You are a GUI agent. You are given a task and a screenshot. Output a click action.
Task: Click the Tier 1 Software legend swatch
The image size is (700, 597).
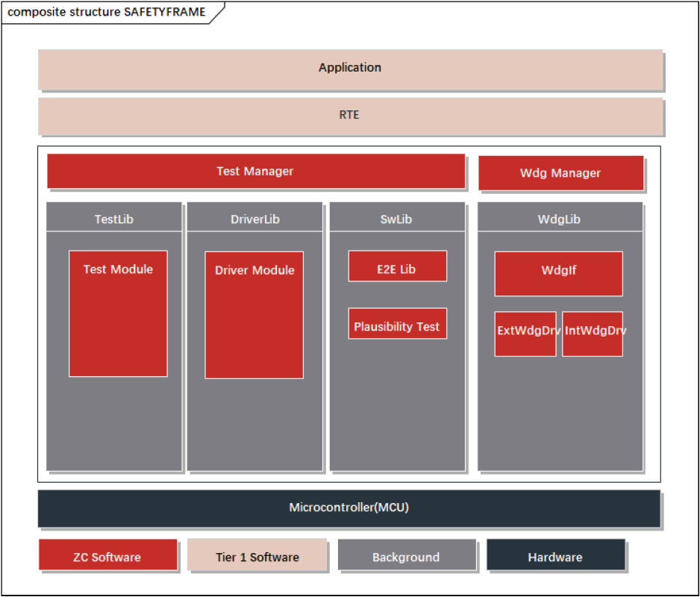(257, 555)
